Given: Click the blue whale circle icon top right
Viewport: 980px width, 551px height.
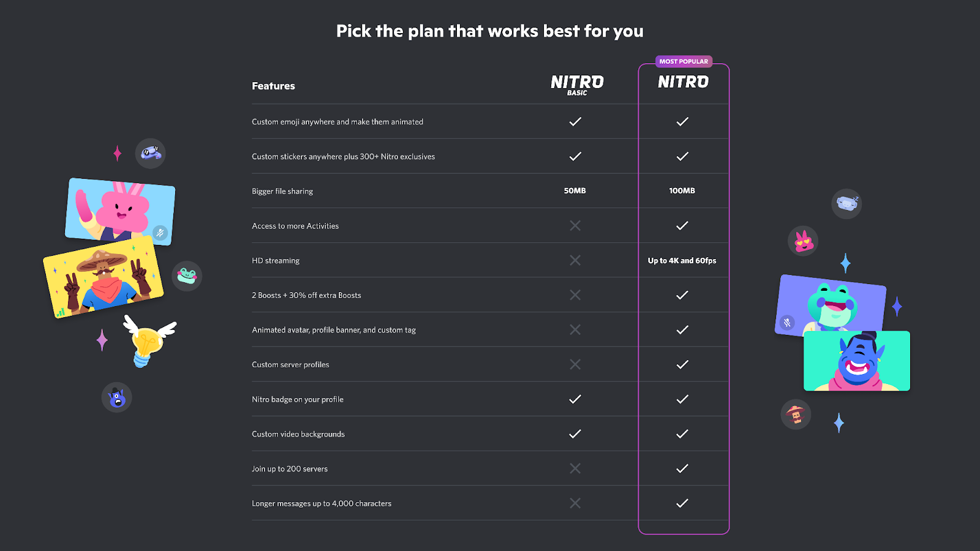Looking at the screenshot, I should 846,204.
